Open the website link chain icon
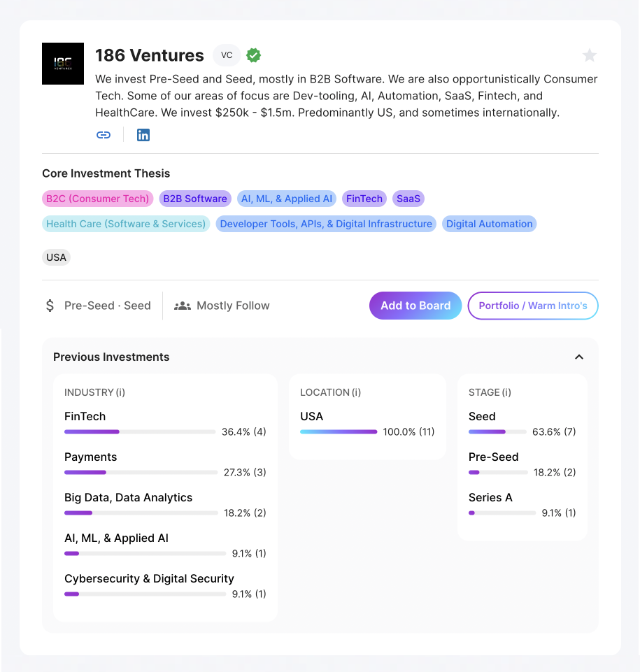Screen dimensions: 640x672 pos(104,135)
